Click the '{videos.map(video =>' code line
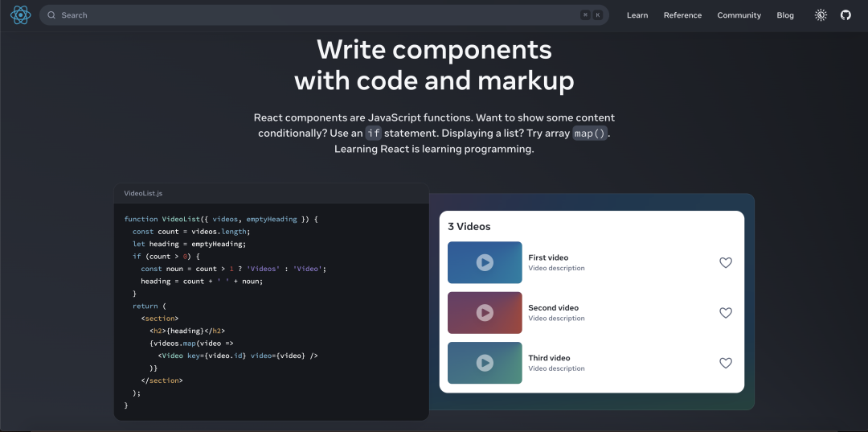This screenshot has height=432, width=868. click(191, 344)
